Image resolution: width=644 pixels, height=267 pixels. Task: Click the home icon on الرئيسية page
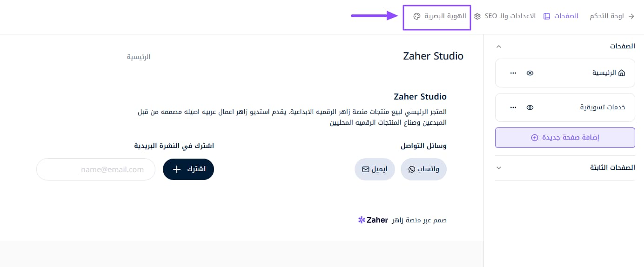point(622,73)
